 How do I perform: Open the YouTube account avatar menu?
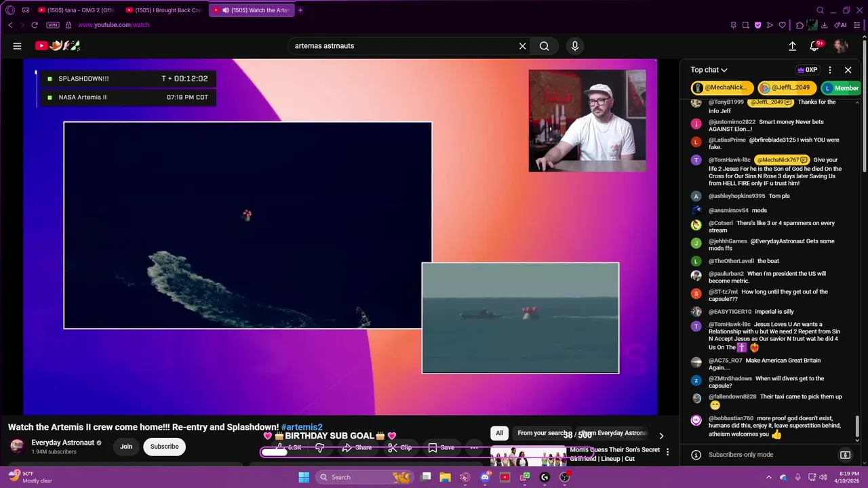click(840, 46)
